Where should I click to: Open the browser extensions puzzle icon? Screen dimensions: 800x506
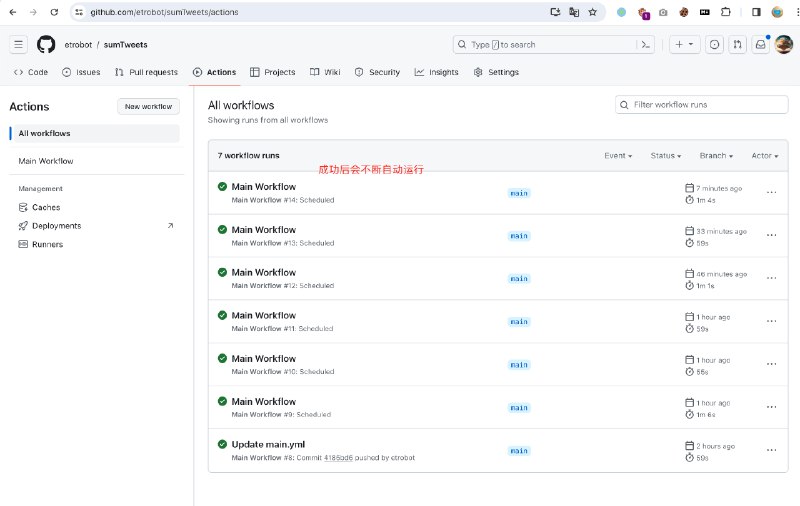pyautogui.click(x=726, y=12)
